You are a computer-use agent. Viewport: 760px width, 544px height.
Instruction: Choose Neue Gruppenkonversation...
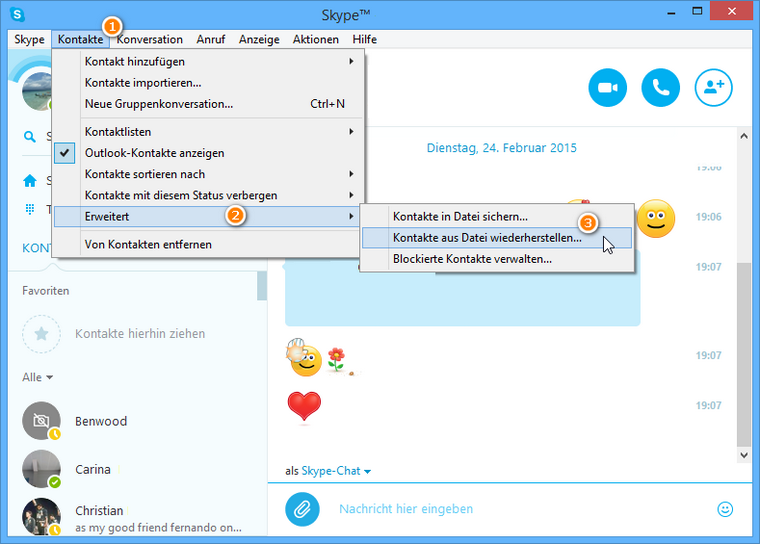tap(208, 104)
